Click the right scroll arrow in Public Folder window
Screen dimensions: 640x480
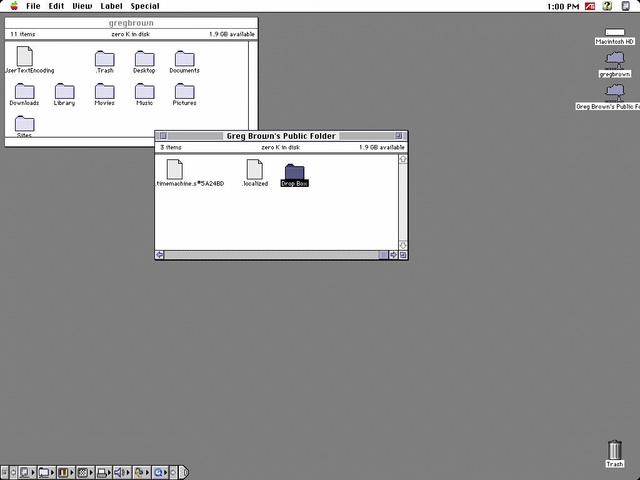[393, 255]
